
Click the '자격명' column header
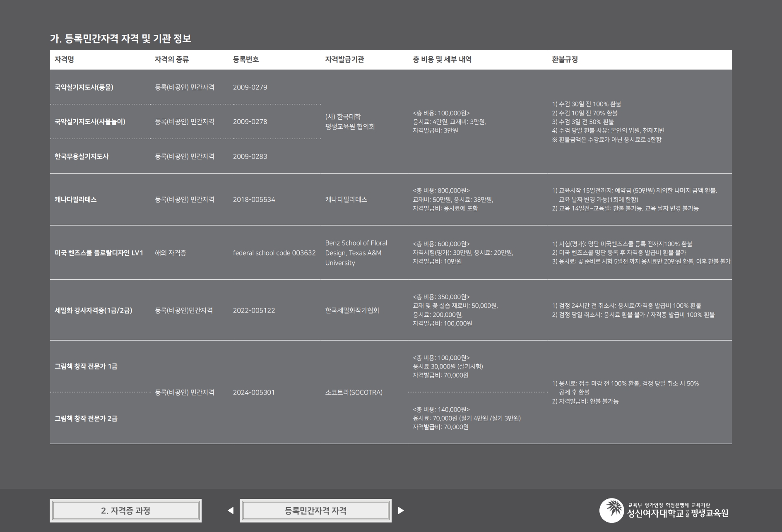(64, 59)
